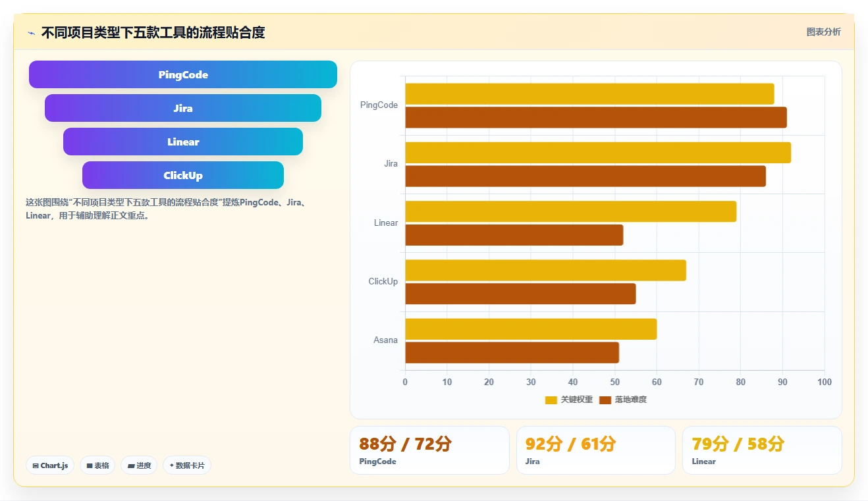
Task: Click the Linear y-axis label
Action: (x=386, y=223)
